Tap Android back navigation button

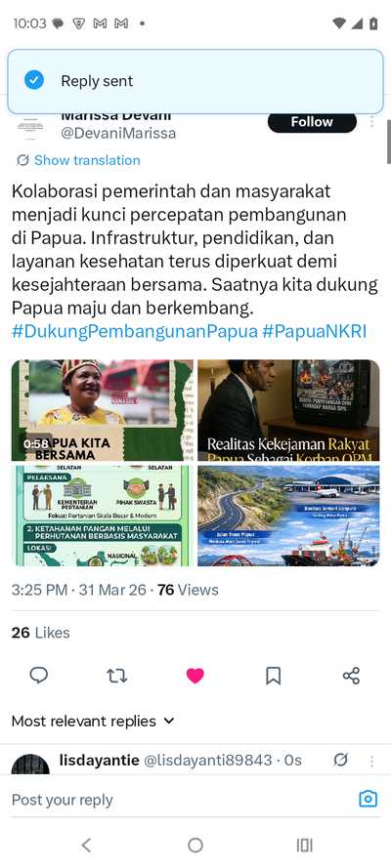[x=86, y=845]
